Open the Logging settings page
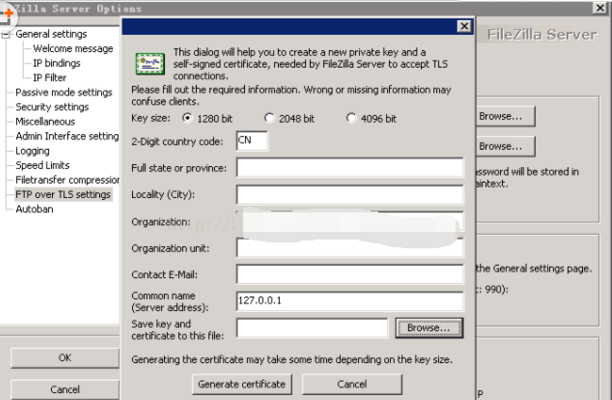Image resolution: width=612 pixels, height=400 pixels. (x=32, y=151)
